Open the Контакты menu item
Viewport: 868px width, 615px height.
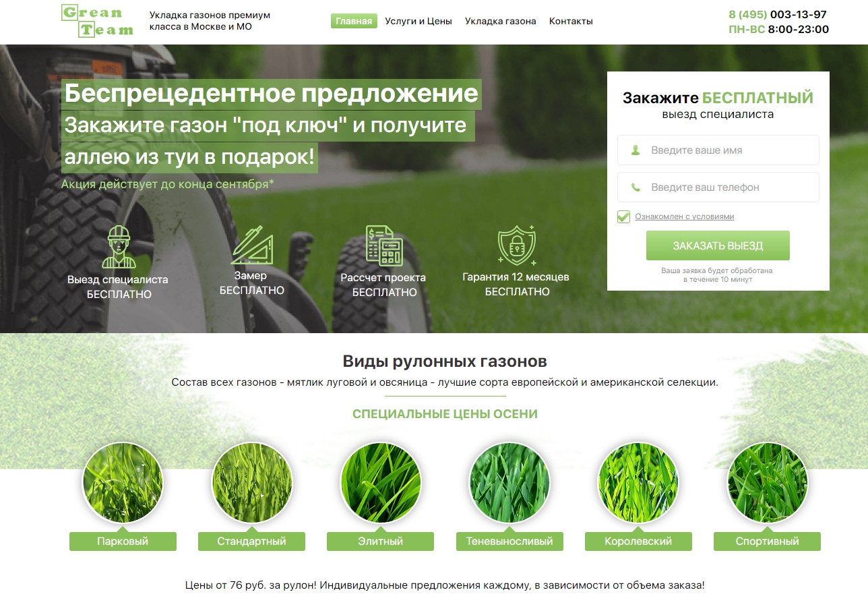point(571,21)
